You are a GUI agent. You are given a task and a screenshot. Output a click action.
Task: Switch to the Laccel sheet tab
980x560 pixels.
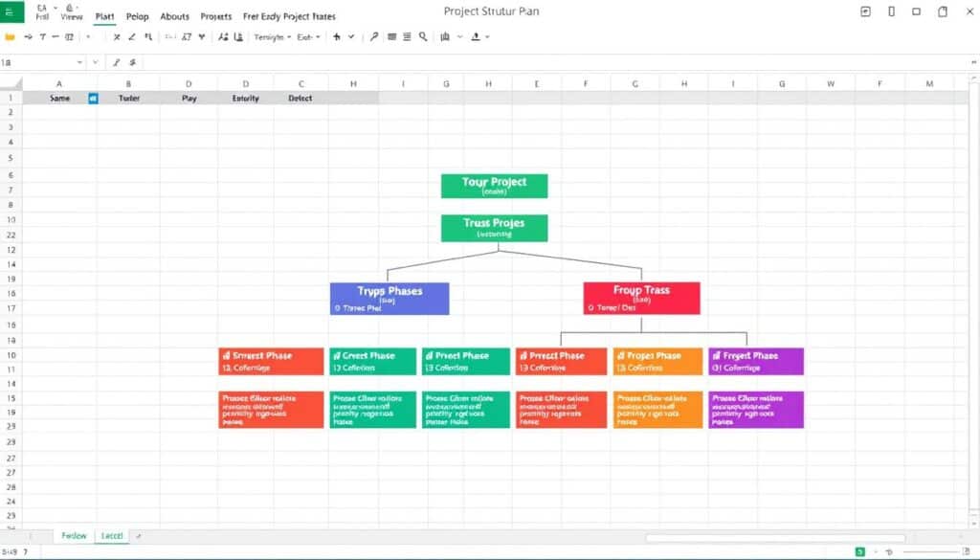pos(112,536)
